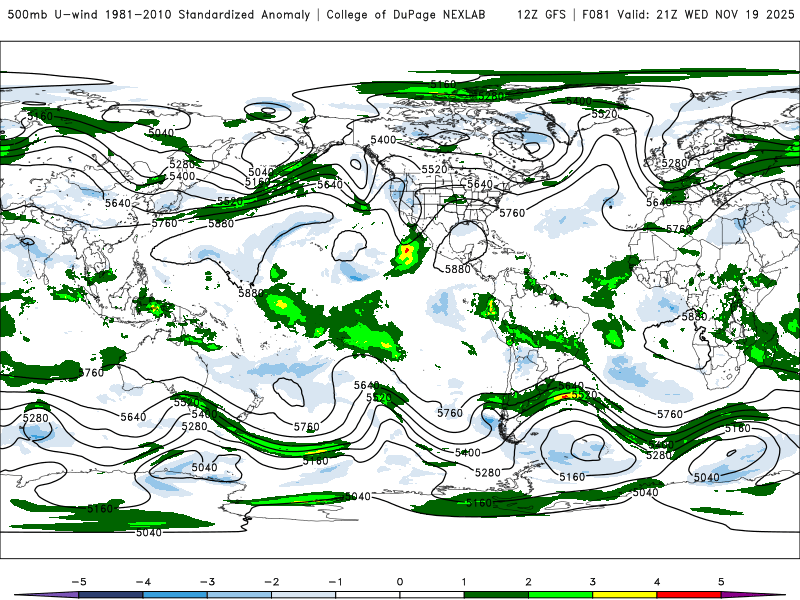
Task: Select the light blue colorbar segment between -3 and -2
Action: 239,595
